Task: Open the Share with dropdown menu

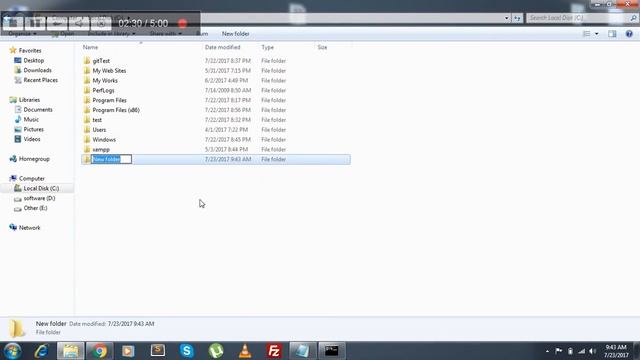Action: coord(166,34)
